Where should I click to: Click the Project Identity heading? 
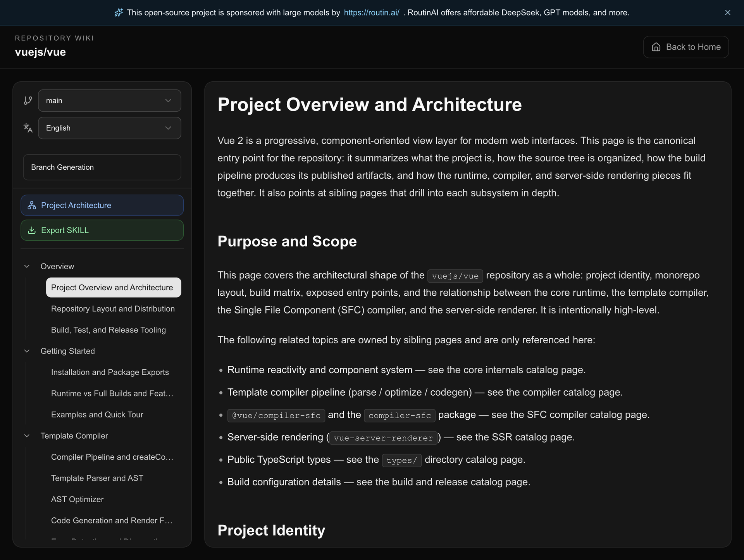pos(271,530)
